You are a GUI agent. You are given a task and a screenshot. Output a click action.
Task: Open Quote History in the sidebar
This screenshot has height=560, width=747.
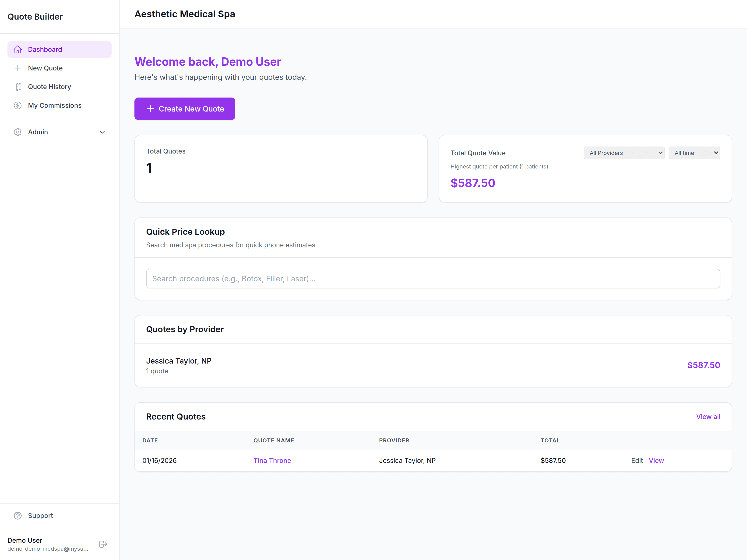pos(60,87)
